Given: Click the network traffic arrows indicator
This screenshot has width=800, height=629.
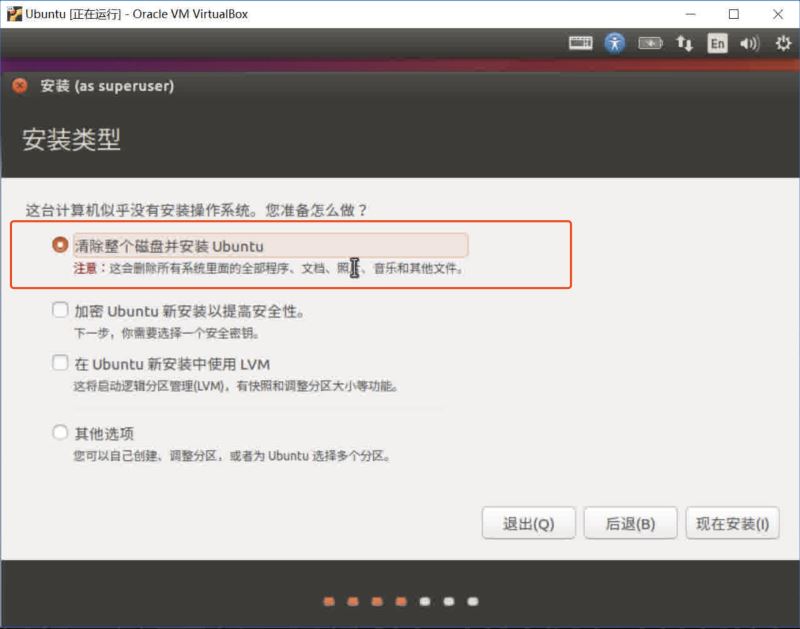Looking at the screenshot, I should [x=685, y=44].
